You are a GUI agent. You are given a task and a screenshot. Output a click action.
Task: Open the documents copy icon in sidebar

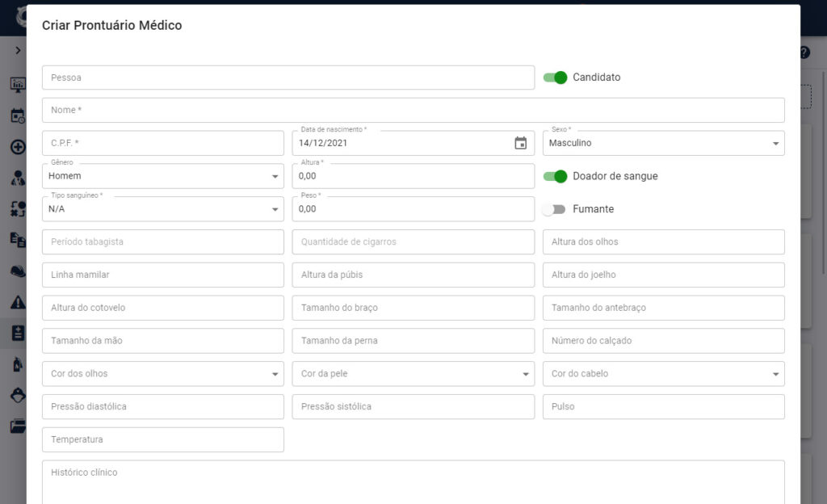pyautogui.click(x=18, y=240)
